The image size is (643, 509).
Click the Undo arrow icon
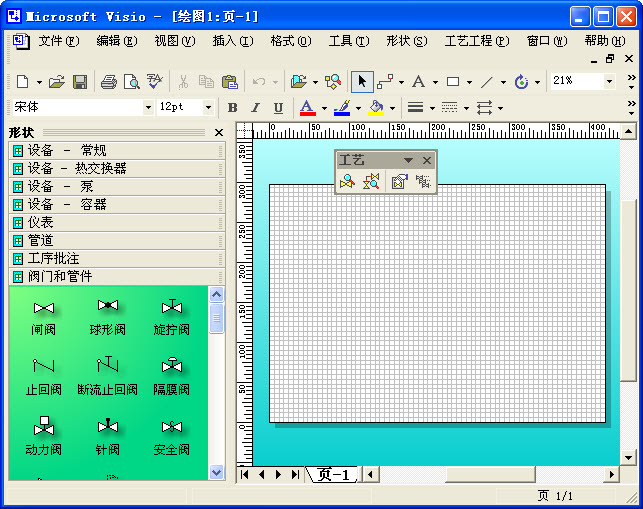[259, 82]
